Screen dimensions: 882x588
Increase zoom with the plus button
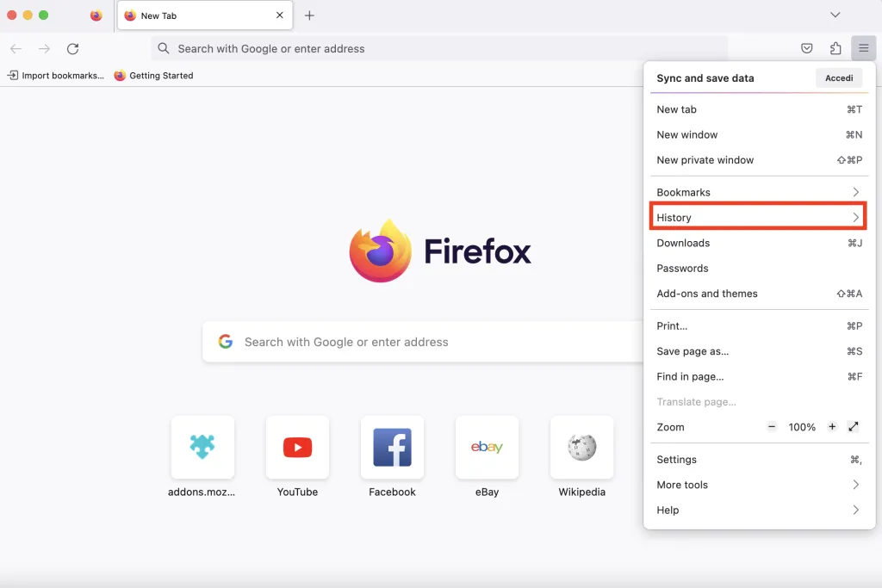coord(831,426)
